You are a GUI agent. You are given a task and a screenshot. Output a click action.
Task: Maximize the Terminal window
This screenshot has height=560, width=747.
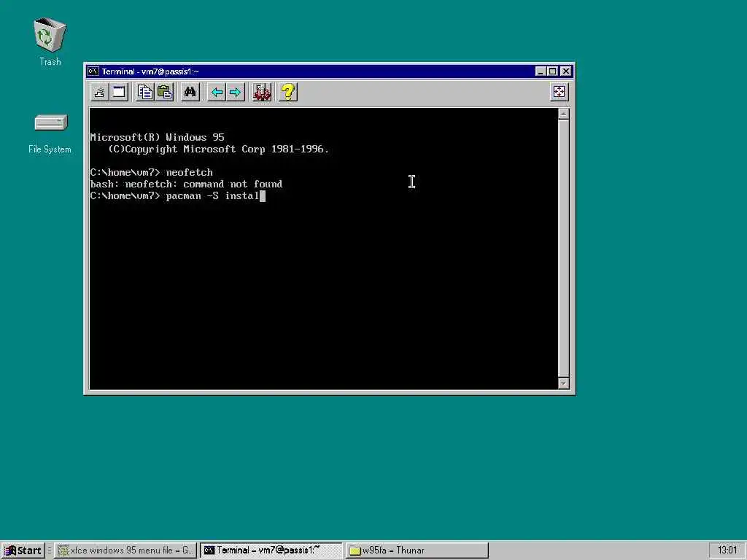coord(552,71)
